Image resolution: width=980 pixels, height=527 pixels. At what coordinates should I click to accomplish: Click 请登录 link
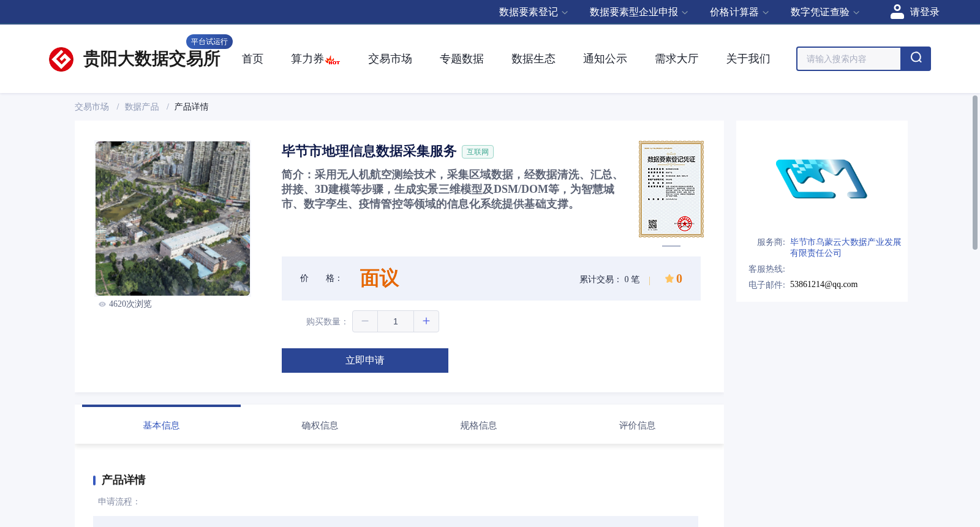[924, 12]
